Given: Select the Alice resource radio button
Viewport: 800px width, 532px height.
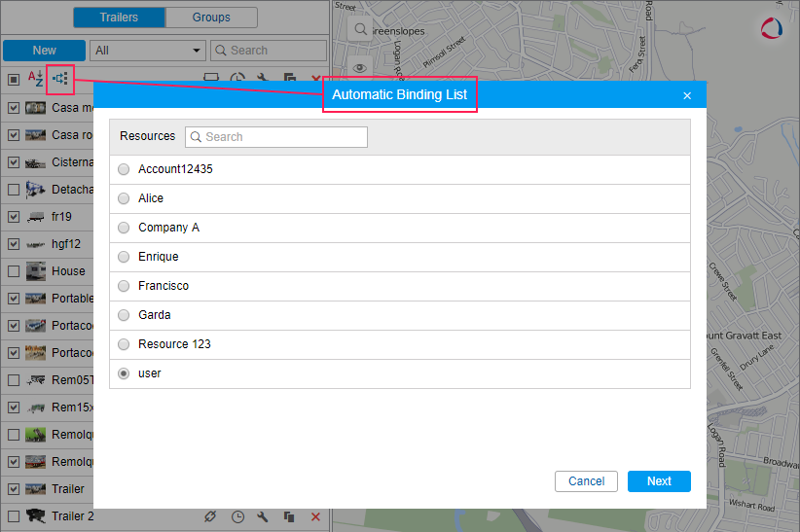Looking at the screenshot, I should pos(124,198).
